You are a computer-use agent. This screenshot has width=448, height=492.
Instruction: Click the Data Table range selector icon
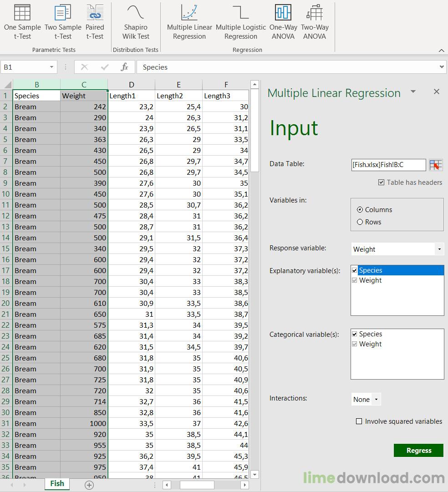tap(436, 165)
